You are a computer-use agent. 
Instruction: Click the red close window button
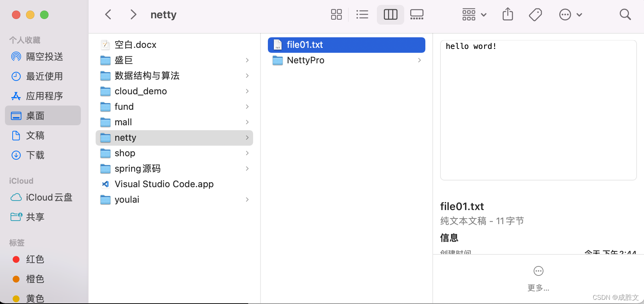(x=16, y=15)
